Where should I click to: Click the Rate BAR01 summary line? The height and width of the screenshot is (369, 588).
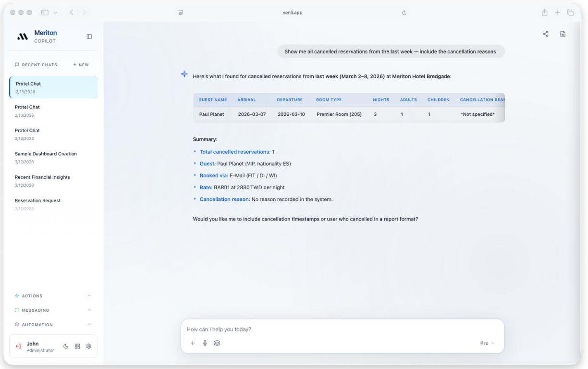[x=242, y=187]
